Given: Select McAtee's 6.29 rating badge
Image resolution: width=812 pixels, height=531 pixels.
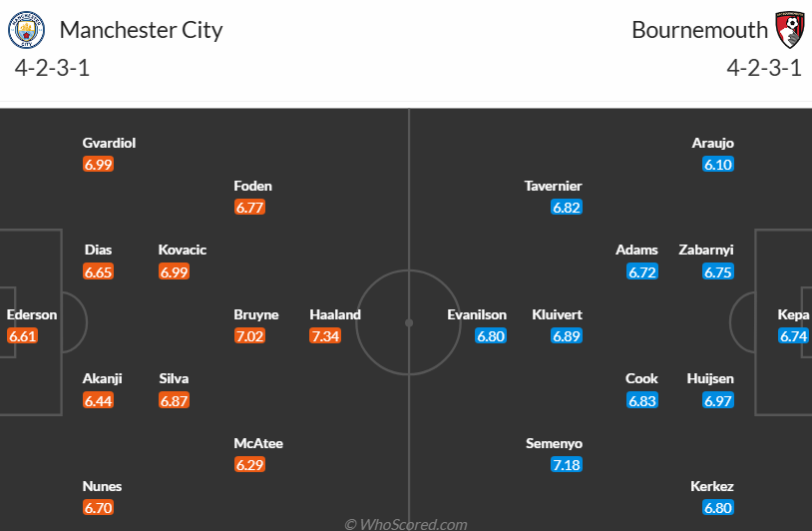Looking at the screenshot, I should pos(249,465).
